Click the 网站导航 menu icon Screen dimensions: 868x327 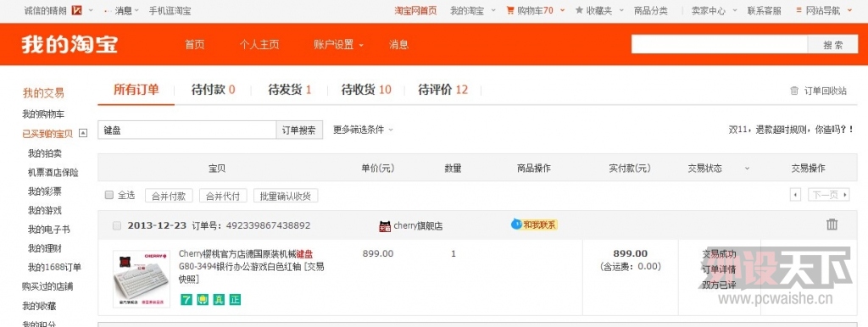pos(798,10)
